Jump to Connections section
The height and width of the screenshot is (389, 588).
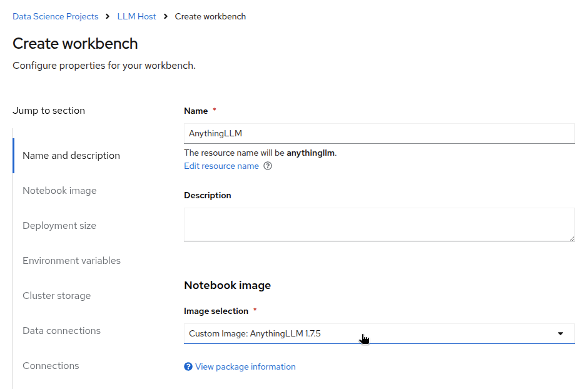51,366
